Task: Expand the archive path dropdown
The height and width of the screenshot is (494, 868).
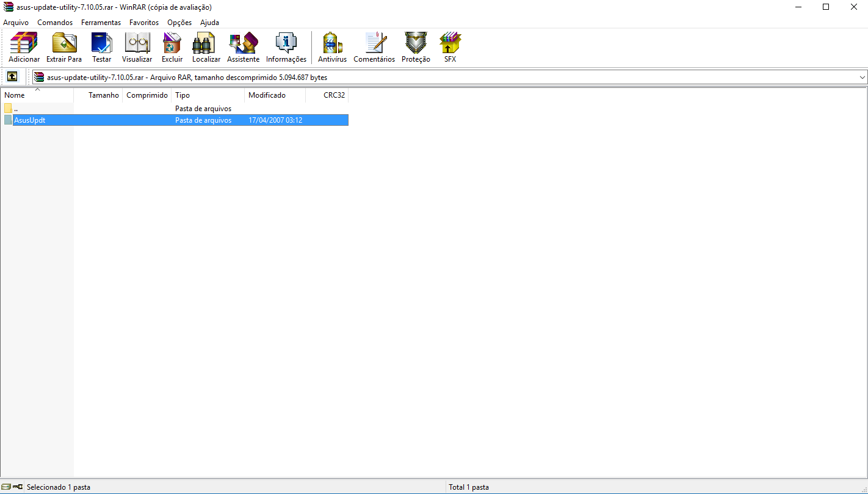Action: (863, 78)
